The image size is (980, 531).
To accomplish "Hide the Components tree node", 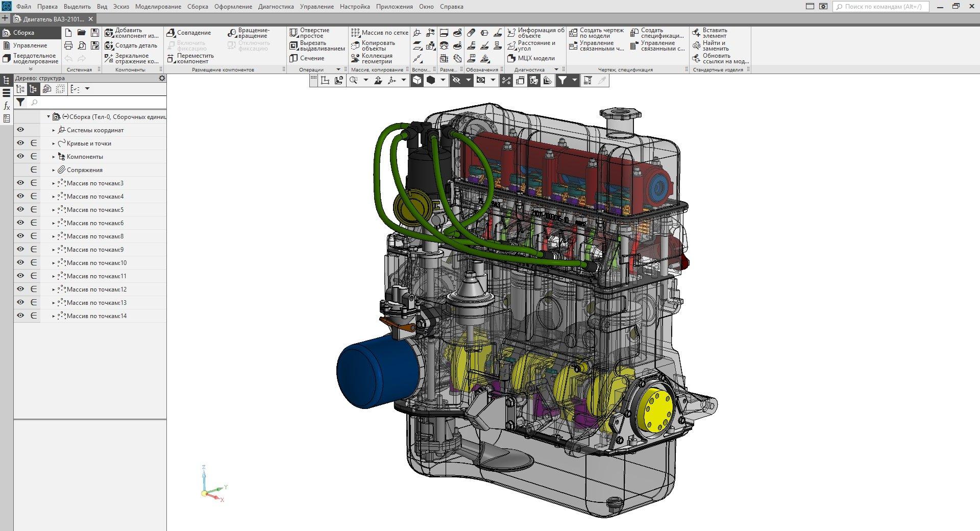I will 20,157.
